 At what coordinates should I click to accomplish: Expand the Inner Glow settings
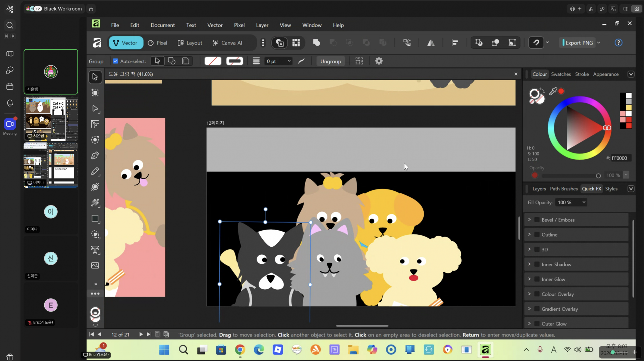pos(530,279)
